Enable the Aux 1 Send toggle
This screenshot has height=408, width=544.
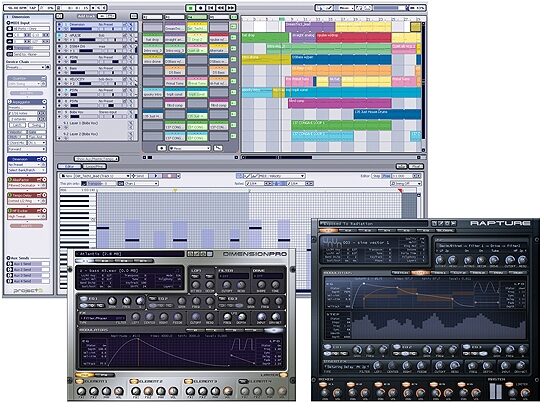(x=10, y=264)
